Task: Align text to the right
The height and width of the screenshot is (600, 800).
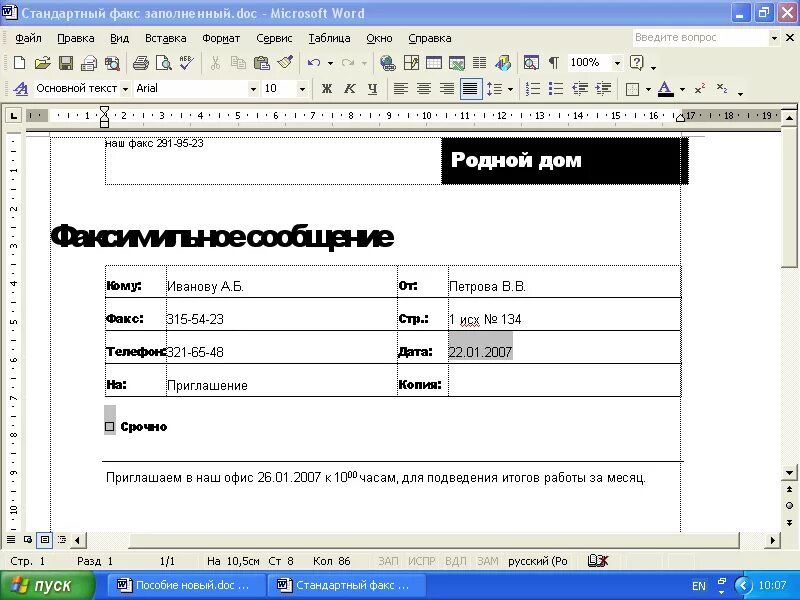Action: (x=447, y=89)
